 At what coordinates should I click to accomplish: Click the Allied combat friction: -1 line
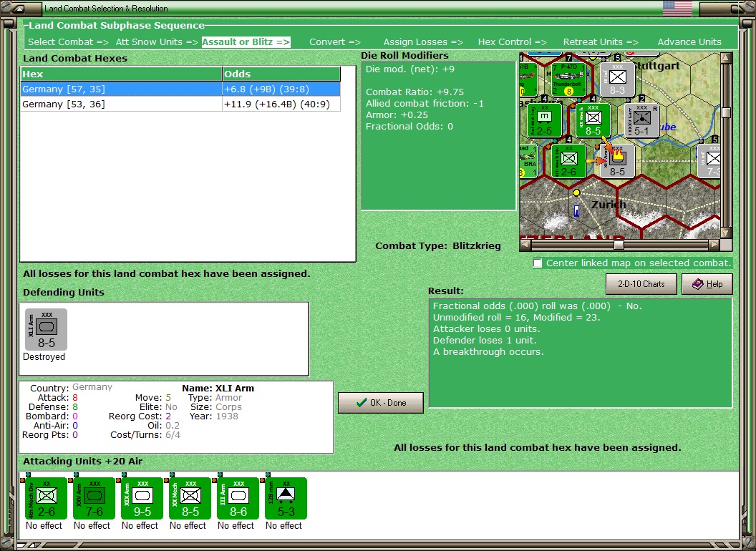425,104
